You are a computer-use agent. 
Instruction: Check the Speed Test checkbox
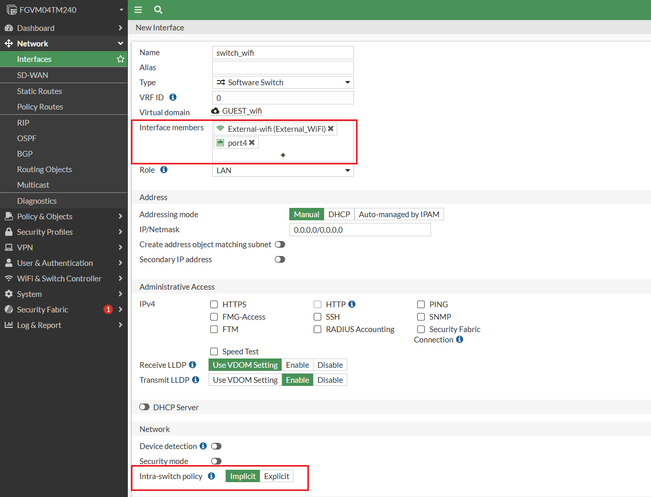coord(214,351)
